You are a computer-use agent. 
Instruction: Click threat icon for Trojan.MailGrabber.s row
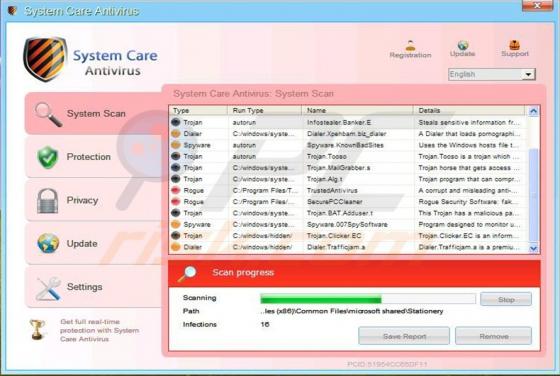click(x=175, y=167)
